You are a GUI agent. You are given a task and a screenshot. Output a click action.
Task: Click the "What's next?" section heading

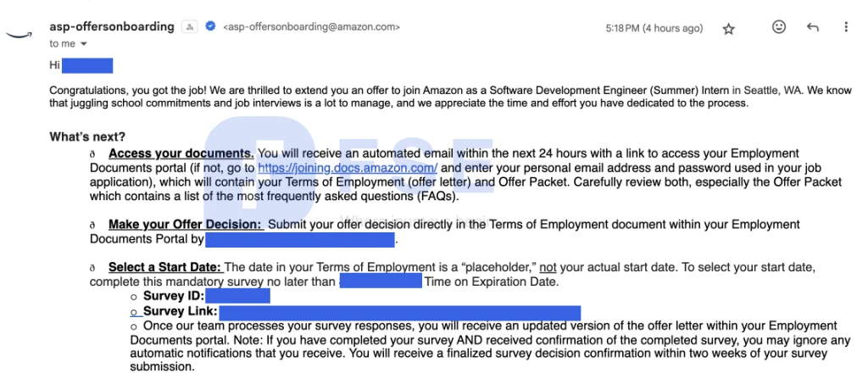(x=87, y=137)
